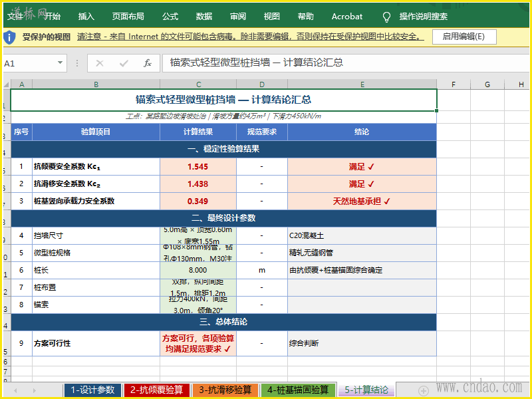Viewport: 532px width, 399px height.
Task: Click the confirm checkmark formula icon
Action: [124, 63]
